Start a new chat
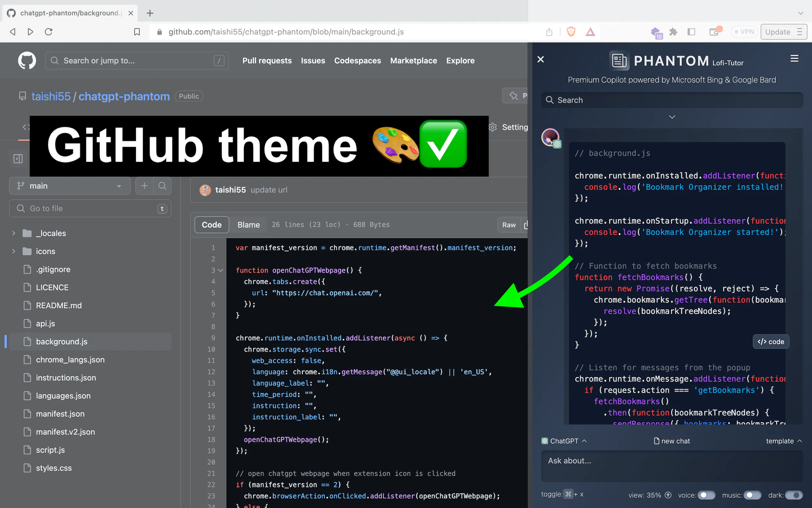The height and width of the screenshot is (508, 812). tap(672, 441)
